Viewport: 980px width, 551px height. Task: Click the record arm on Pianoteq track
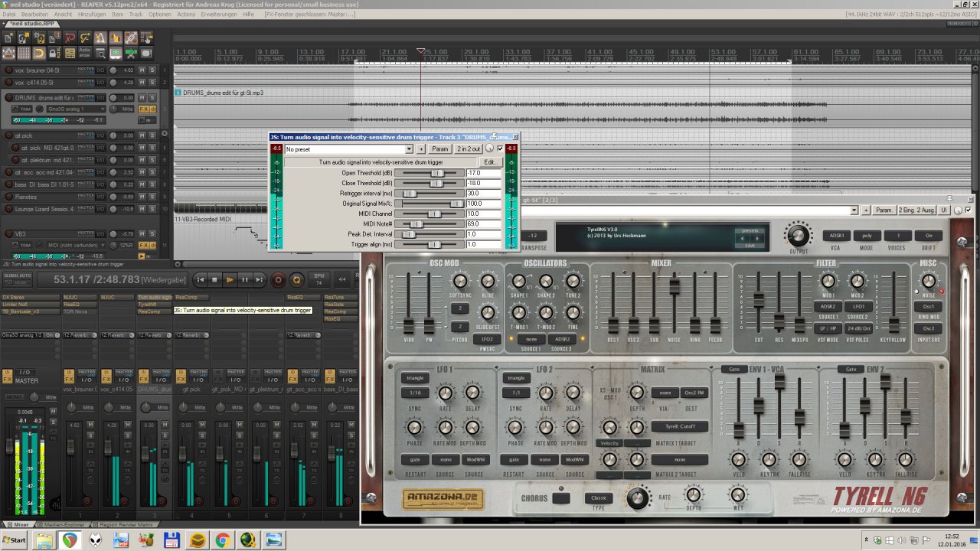(x=8, y=197)
